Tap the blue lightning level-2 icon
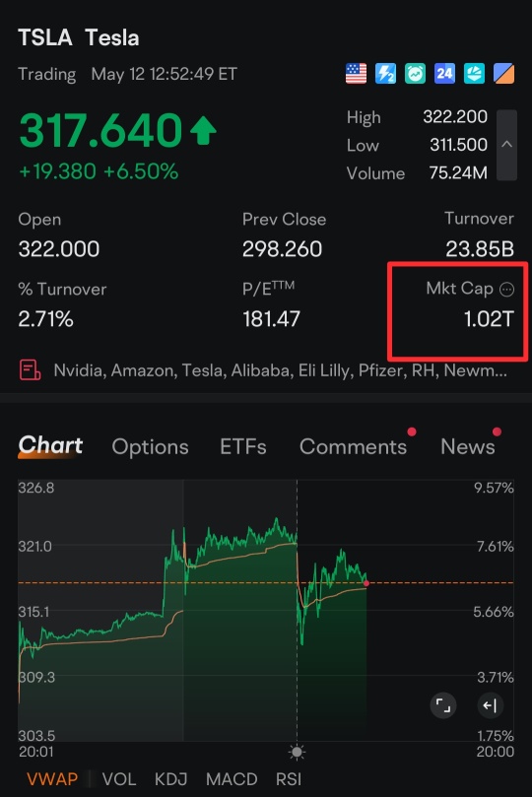The height and width of the screenshot is (797, 532). point(385,74)
